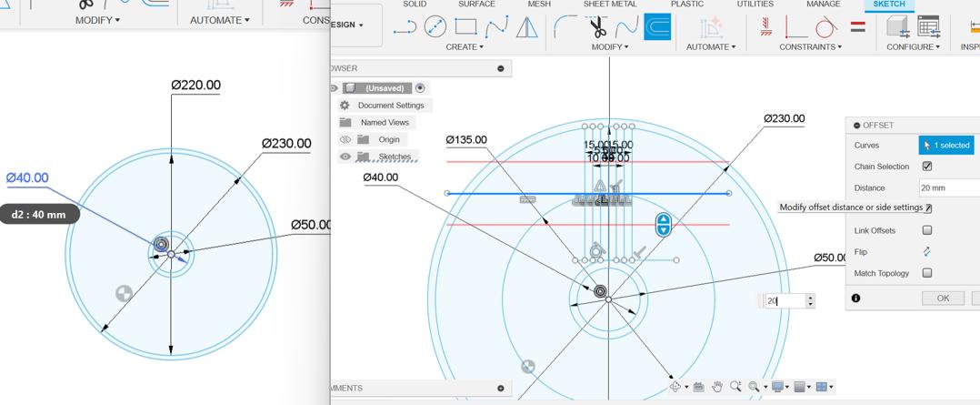Select the Line tool in Create group
This screenshot has height=405, width=980.
pos(405,27)
